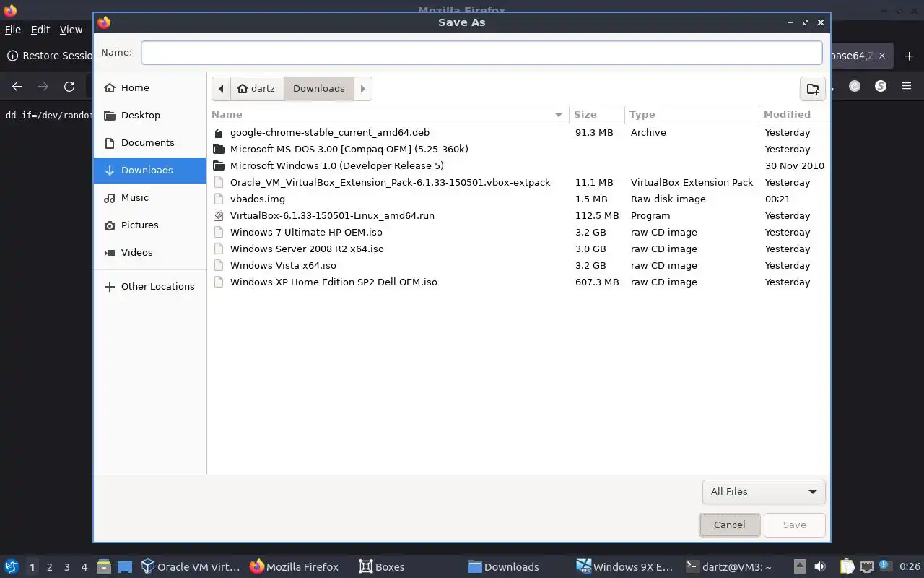Image resolution: width=924 pixels, height=578 pixels.
Task: Open the All Files filter dropdown
Action: click(x=764, y=491)
